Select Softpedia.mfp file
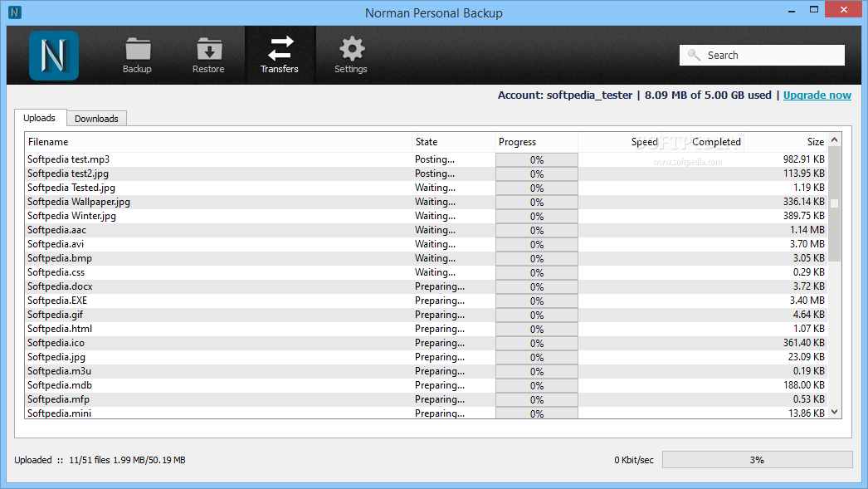Viewport: 868px width, 489px height. click(x=59, y=399)
